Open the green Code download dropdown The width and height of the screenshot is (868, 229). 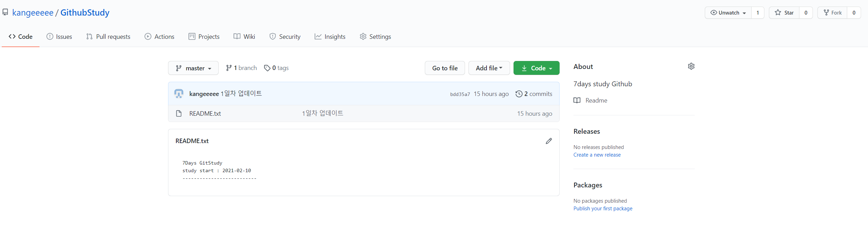pyautogui.click(x=536, y=68)
